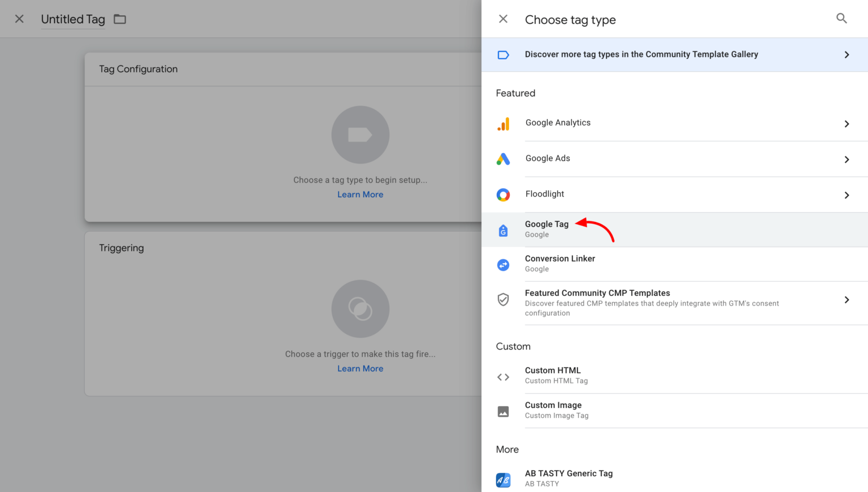Click the folder icon beside Untitled Tag
Viewport: 868px width, 492px height.
tap(119, 19)
